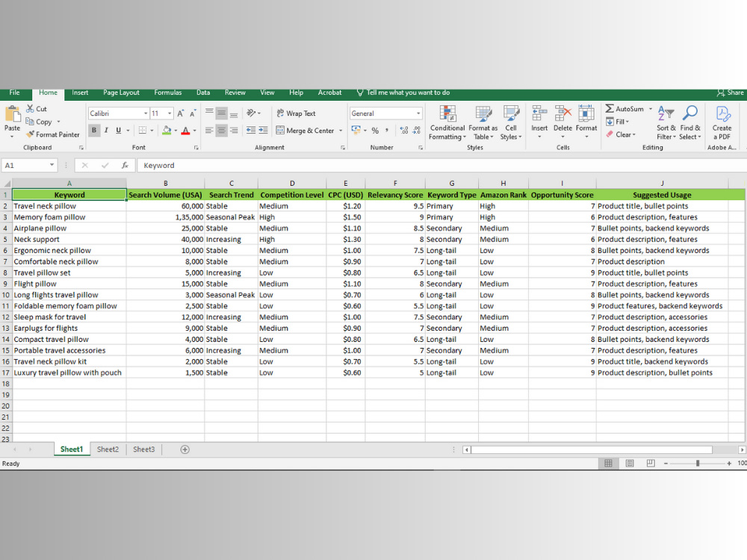The image size is (747, 560).
Task: Switch to Page Layout view in status bar
Action: coord(629,463)
